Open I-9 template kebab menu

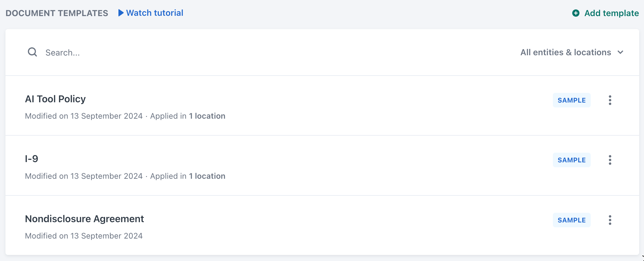pos(610,160)
